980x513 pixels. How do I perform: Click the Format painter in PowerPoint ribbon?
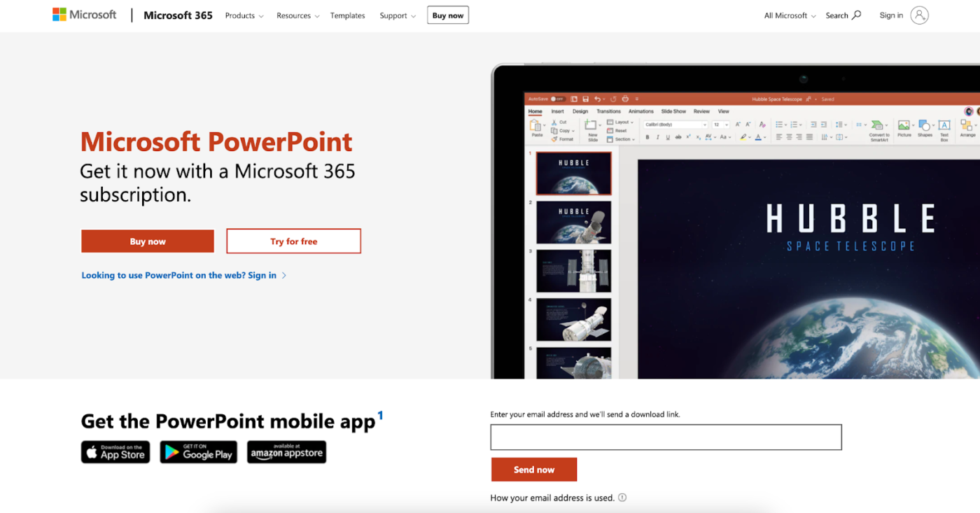coord(563,139)
